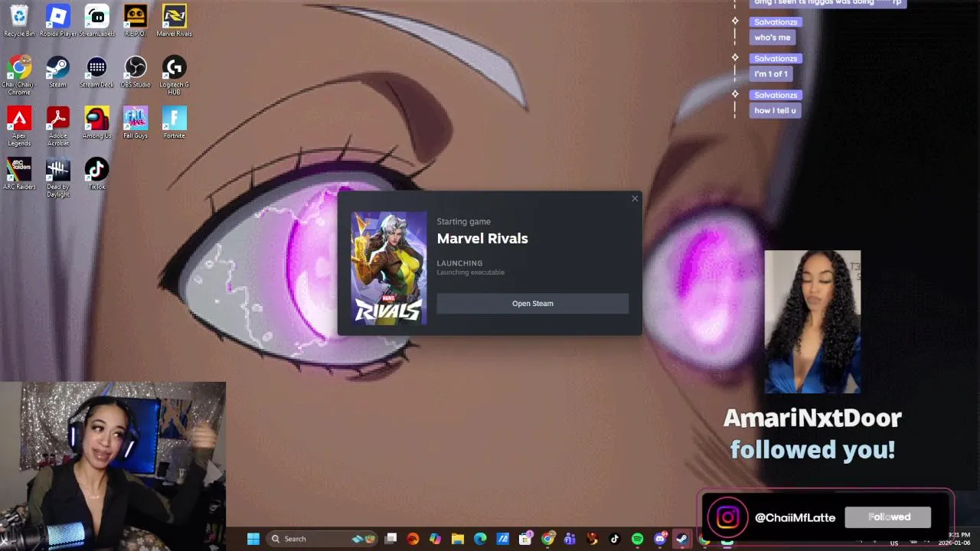Select the Dead by Daylight desktop icon
980x551 pixels.
click(58, 178)
